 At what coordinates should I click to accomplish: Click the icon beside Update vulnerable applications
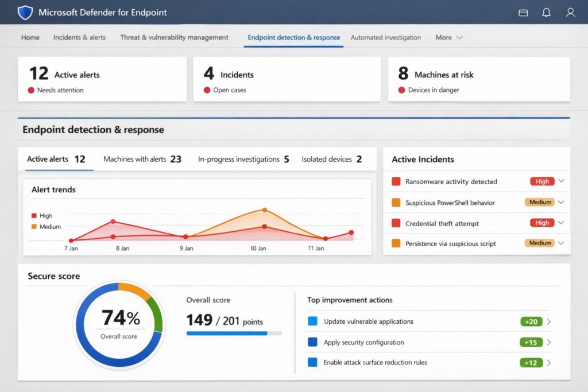(313, 321)
